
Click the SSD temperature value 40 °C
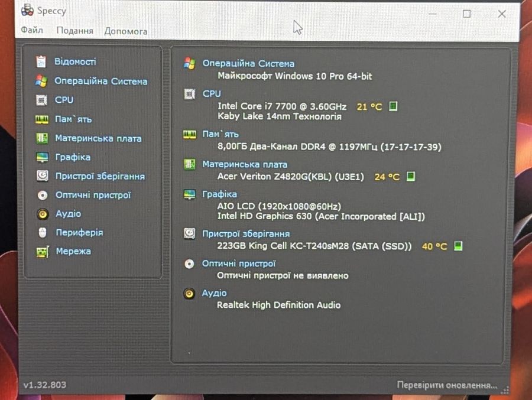click(x=434, y=246)
